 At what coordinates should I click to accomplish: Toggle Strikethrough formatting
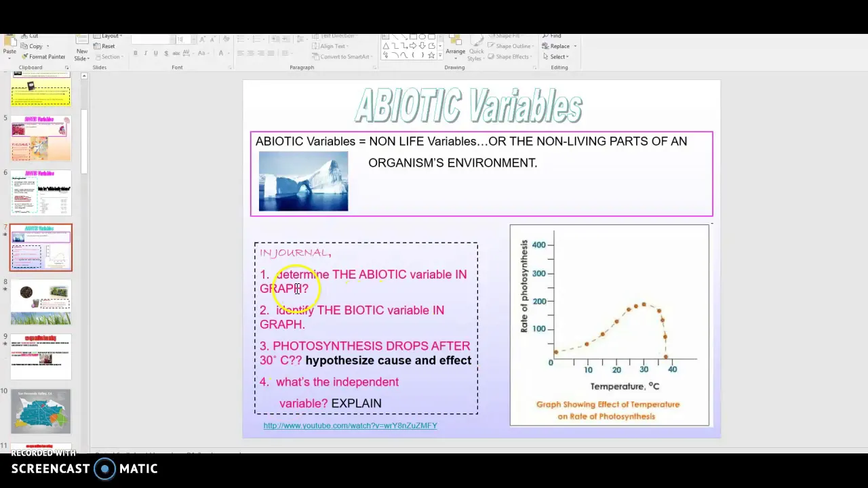point(176,54)
